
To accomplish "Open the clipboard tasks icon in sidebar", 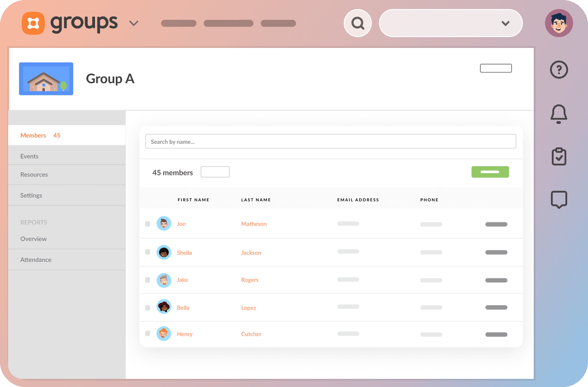I will coord(559,156).
